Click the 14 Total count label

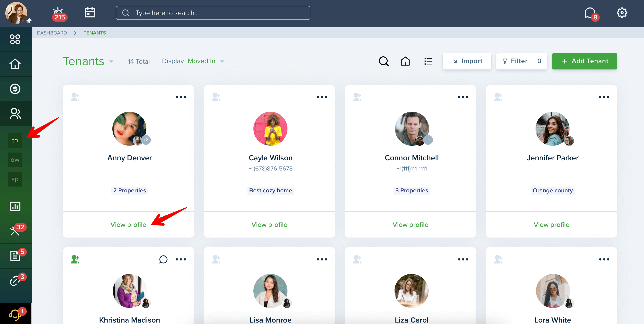(x=138, y=61)
